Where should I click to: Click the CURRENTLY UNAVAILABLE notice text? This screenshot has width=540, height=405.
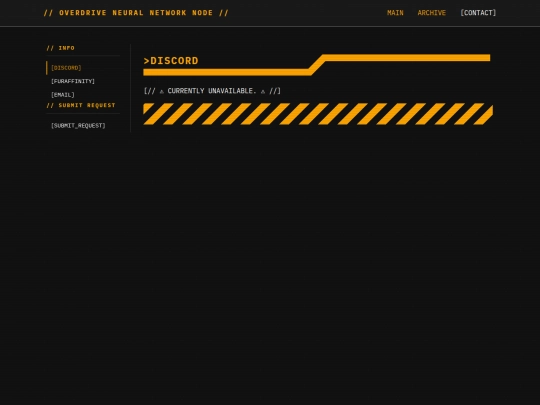tap(212, 91)
